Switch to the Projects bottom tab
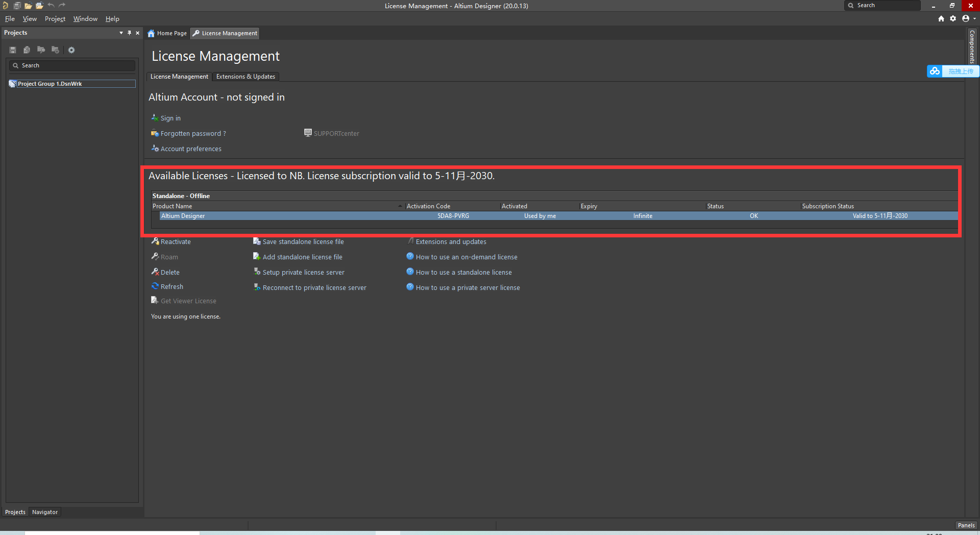The image size is (980, 535). pos(15,512)
